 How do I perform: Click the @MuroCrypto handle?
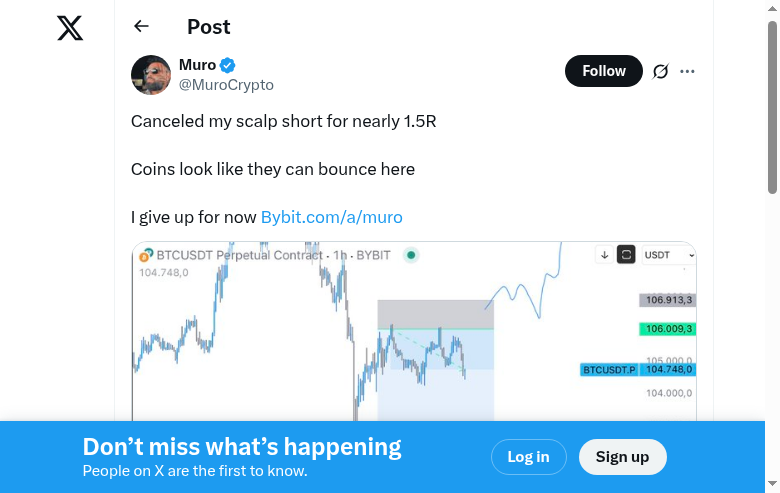pyautogui.click(x=226, y=85)
